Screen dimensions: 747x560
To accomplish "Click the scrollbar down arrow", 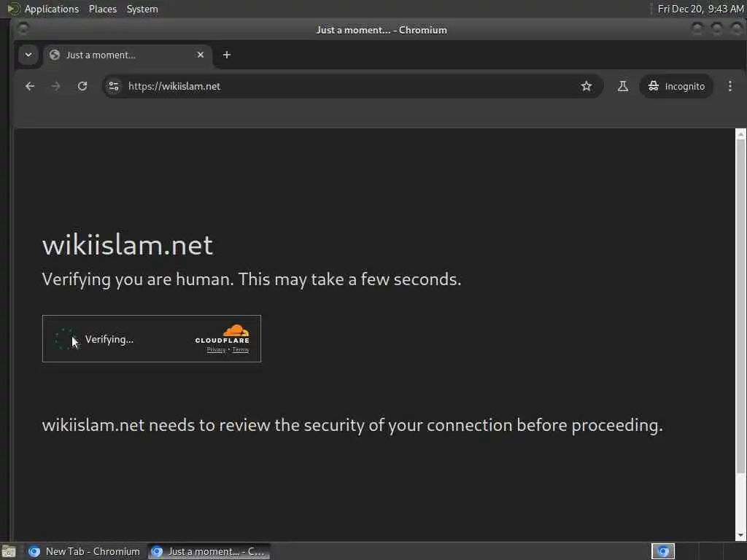I will (740, 535).
